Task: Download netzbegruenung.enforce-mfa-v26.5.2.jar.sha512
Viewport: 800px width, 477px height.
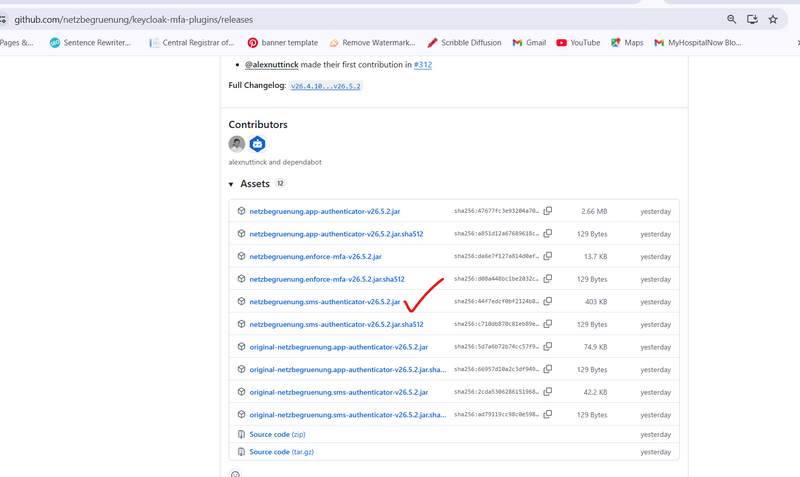Action: tap(326, 279)
